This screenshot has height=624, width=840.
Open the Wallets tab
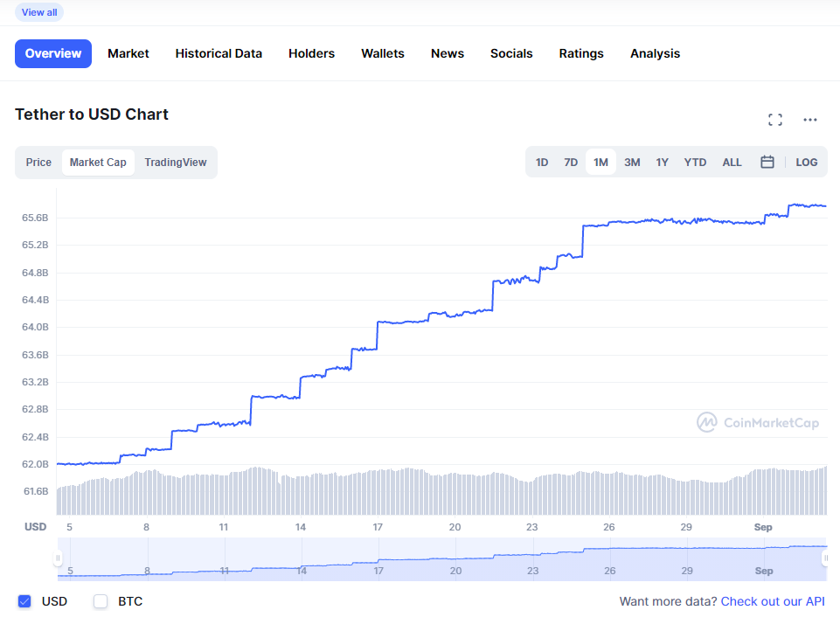(383, 53)
